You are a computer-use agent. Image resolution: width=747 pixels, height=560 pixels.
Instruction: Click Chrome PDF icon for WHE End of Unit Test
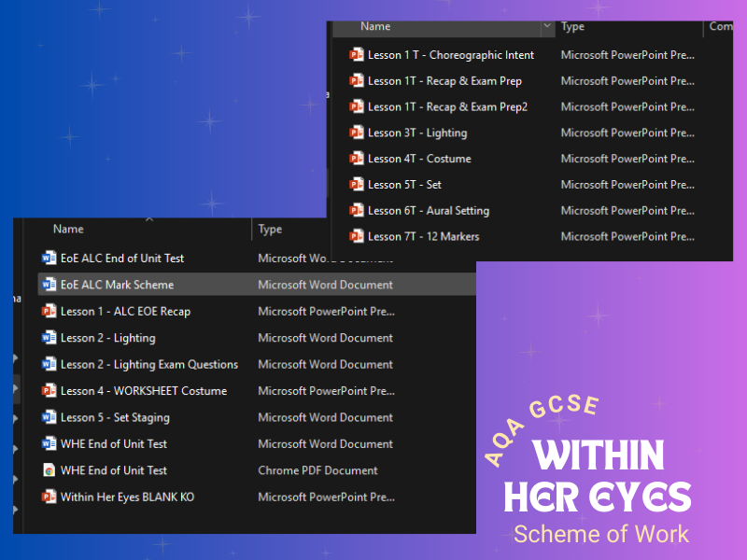tap(49, 470)
